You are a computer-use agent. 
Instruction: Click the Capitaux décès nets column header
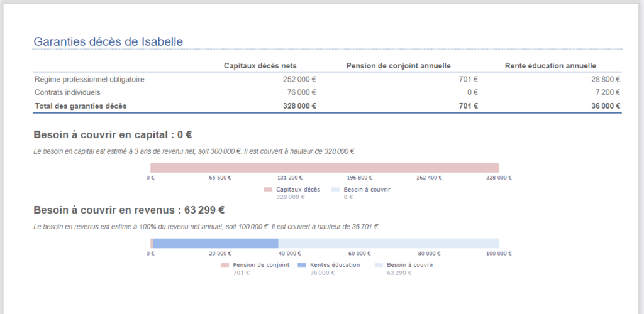point(260,66)
